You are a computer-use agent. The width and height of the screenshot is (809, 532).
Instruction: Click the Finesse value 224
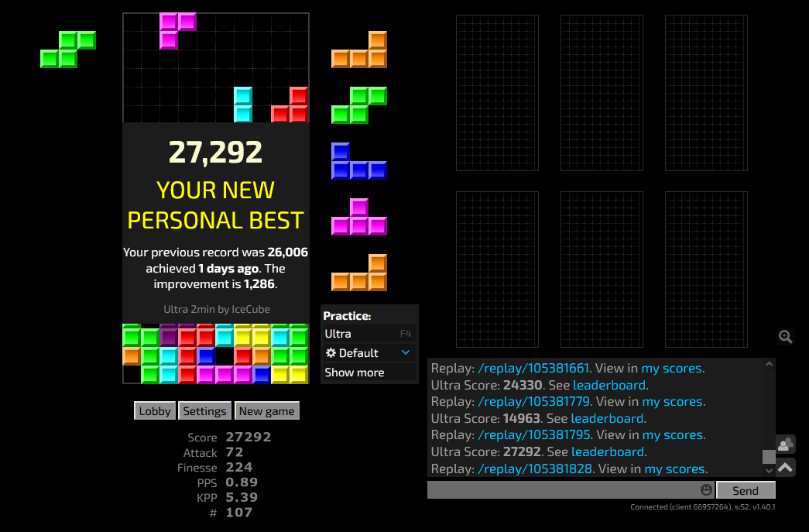239,467
